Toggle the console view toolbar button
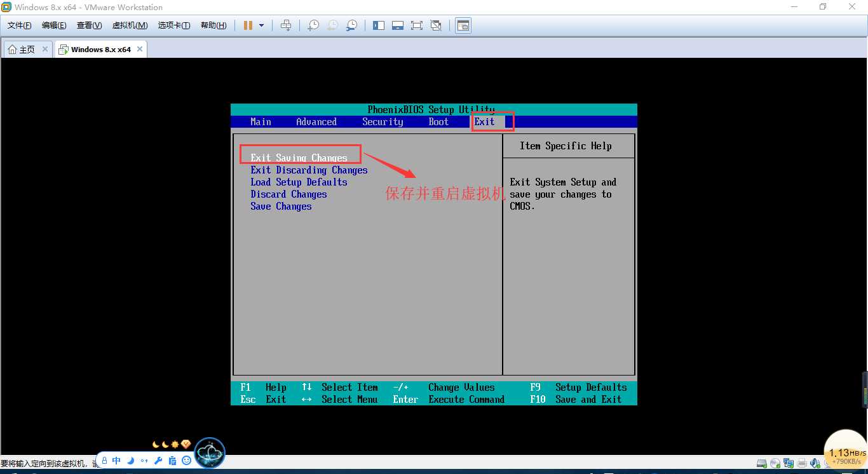This screenshot has width=868, height=474. click(x=463, y=25)
